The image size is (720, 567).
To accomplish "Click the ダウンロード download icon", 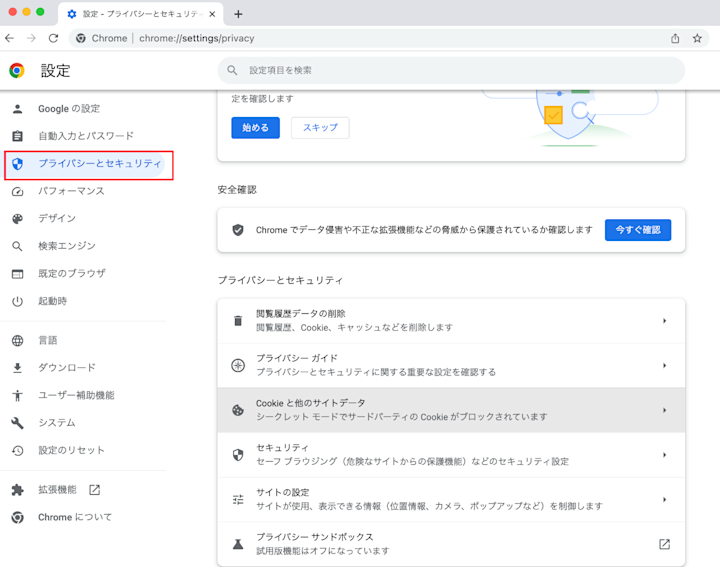I will 17,368.
